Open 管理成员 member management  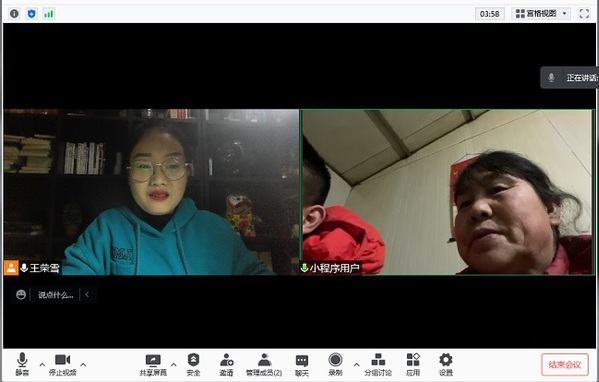(x=264, y=365)
